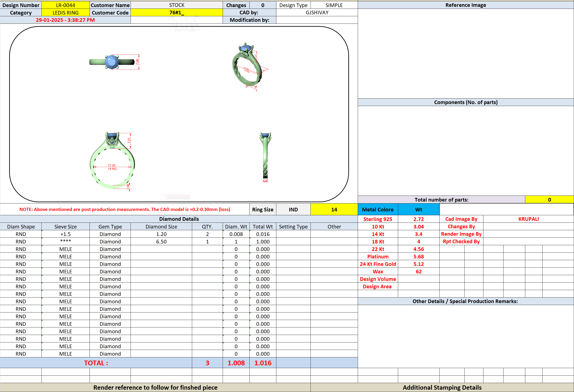
Task: Click the Components (No. of parts) header
Action: (466, 102)
